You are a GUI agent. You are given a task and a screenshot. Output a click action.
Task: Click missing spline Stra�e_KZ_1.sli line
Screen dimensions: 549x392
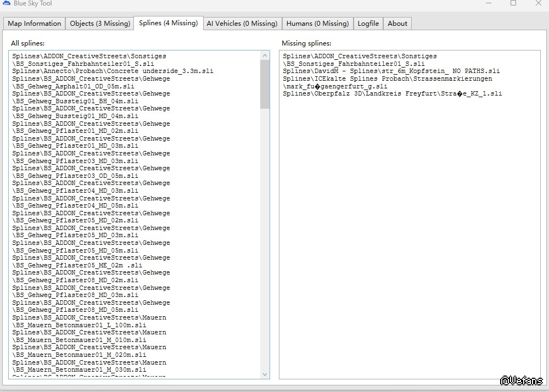[393, 93]
